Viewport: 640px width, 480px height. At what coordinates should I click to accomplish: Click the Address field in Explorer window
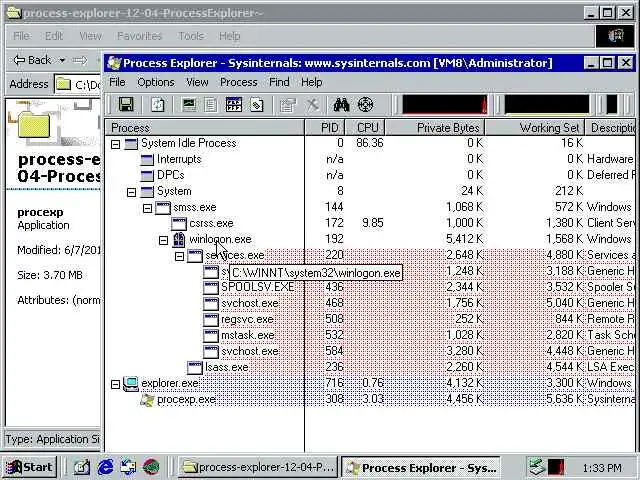pyautogui.click(x=78, y=84)
